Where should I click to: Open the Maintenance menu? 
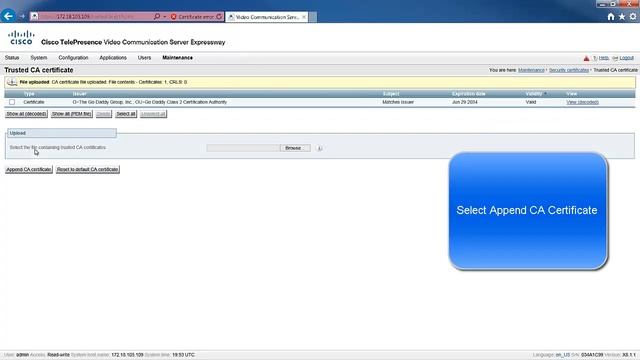177,58
